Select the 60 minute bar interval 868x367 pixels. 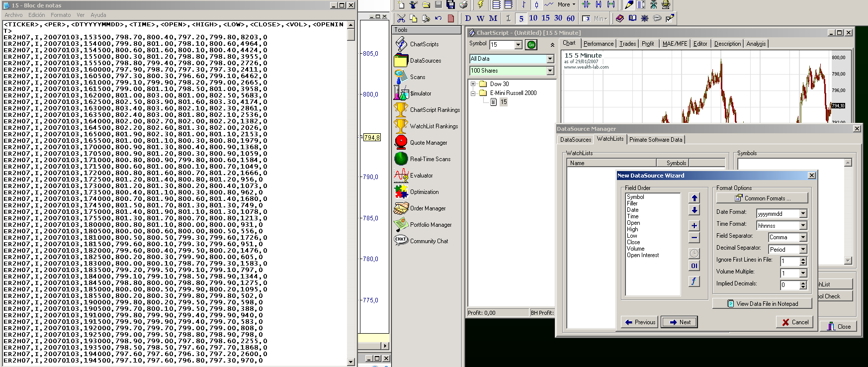click(x=571, y=18)
